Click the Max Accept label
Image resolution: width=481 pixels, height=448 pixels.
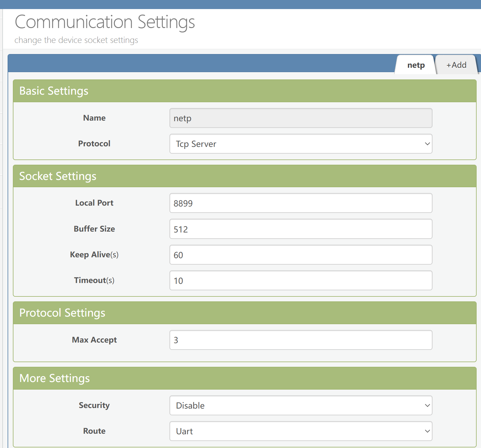pos(94,340)
